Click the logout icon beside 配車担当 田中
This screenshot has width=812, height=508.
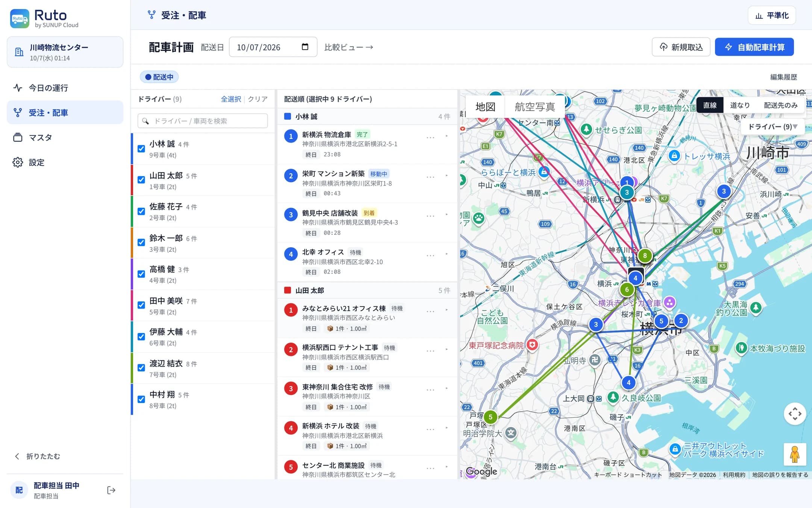[x=111, y=490]
